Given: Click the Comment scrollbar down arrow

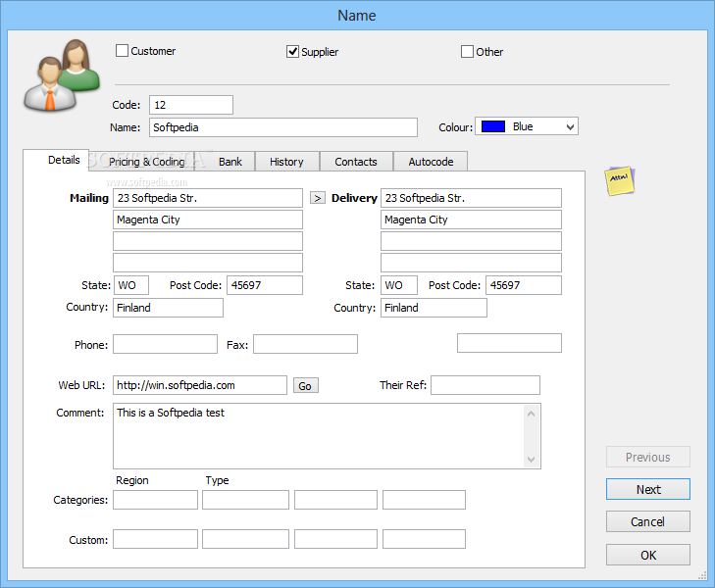Looking at the screenshot, I should (531, 459).
